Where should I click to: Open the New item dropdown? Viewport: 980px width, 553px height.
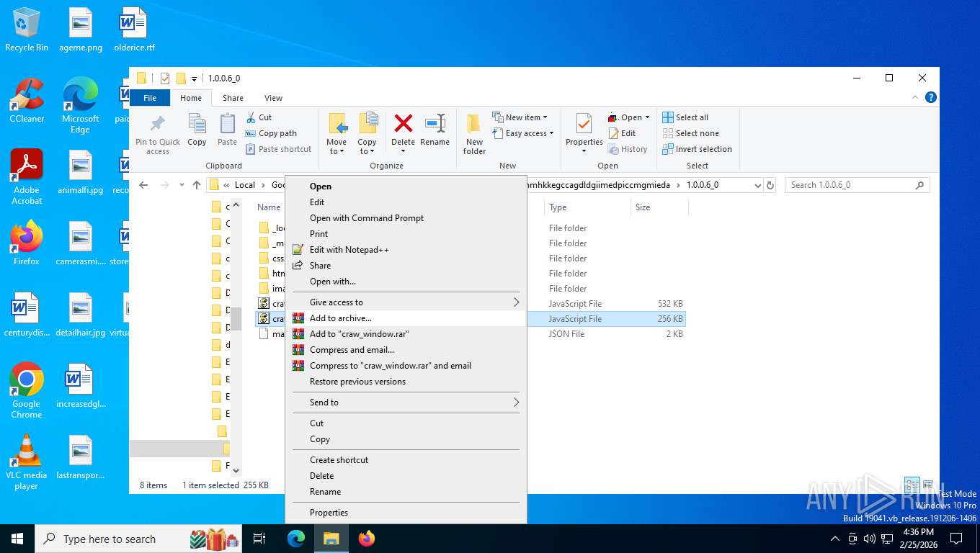pyautogui.click(x=520, y=117)
